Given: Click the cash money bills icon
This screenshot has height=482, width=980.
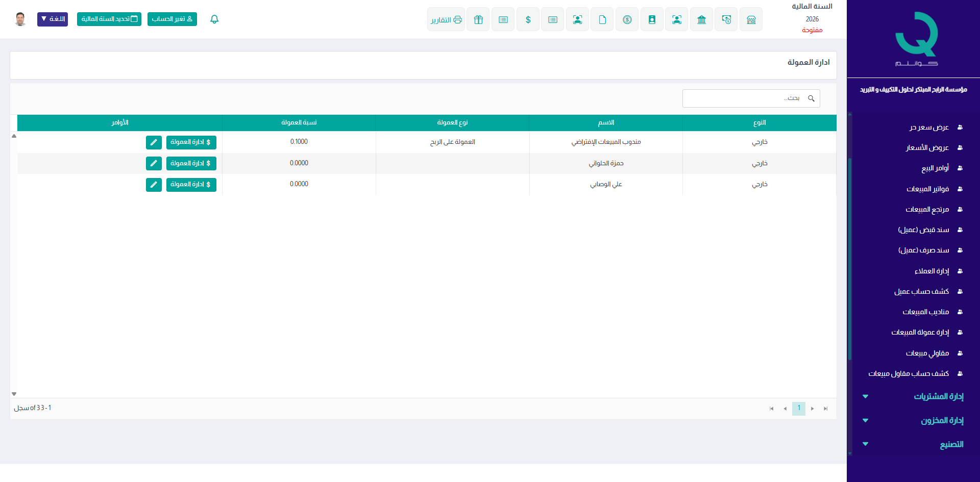Looking at the screenshot, I should [x=726, y=19].
